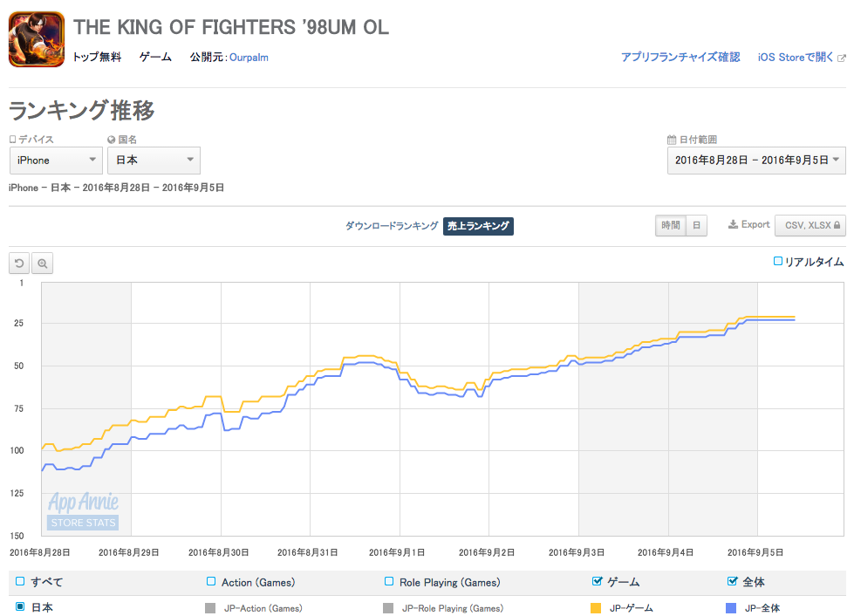The height and width of the screenshot is (616, 854).
Task: Check the Role Playing (Games) checkbox
Action: pos(389,582)
